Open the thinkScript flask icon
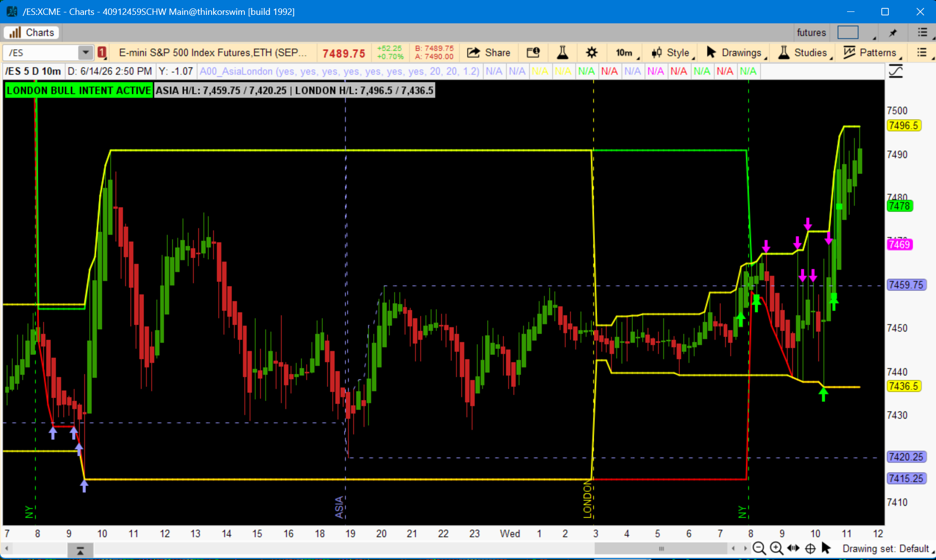 point(562,53)
